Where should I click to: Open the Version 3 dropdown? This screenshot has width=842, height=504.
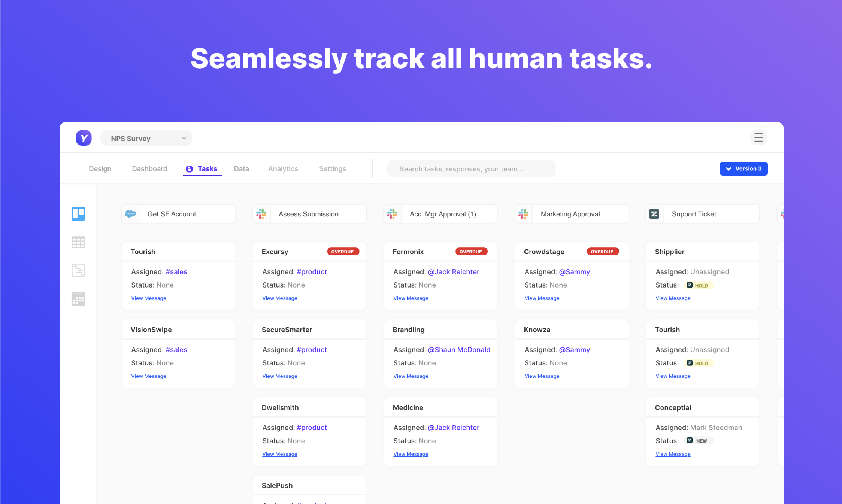[x=743, y=168]
